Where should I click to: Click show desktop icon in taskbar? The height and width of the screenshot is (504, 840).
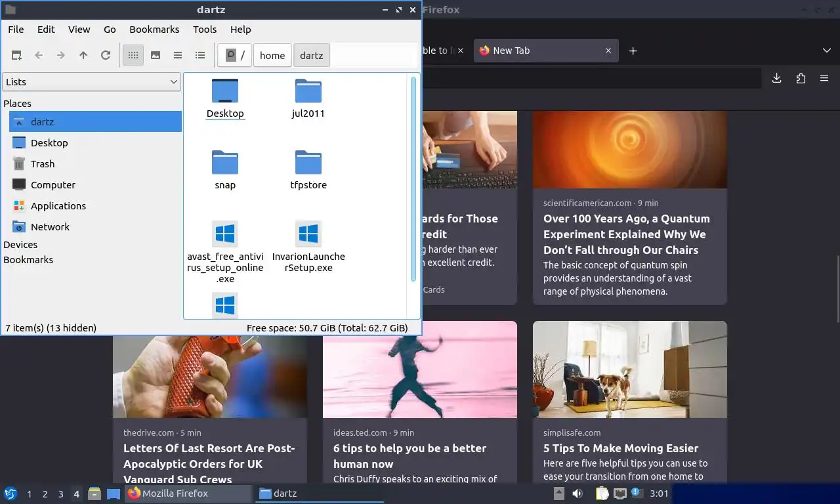(x=114, y=493)
